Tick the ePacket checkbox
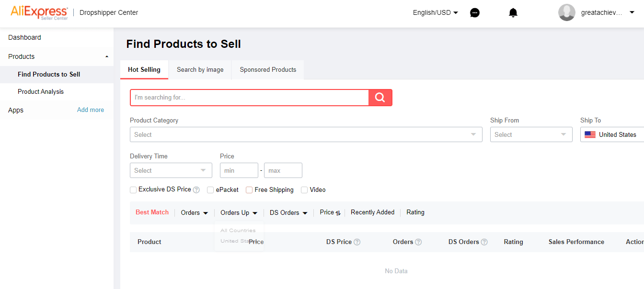 click(210, 190)
